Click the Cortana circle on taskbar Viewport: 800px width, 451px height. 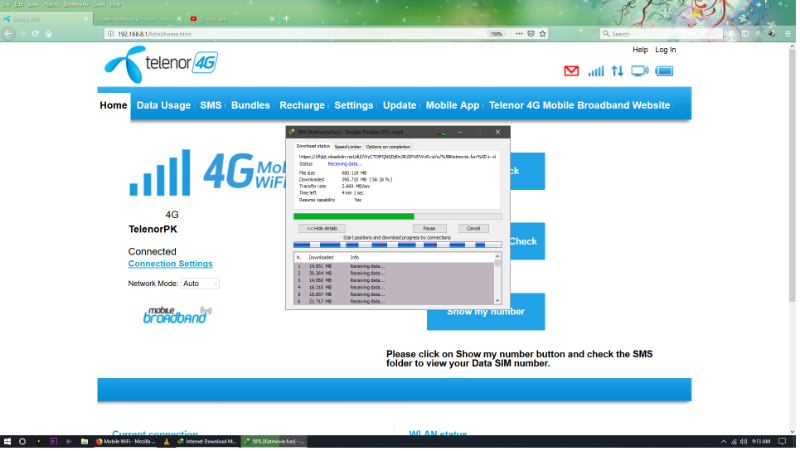pos(22,443)
